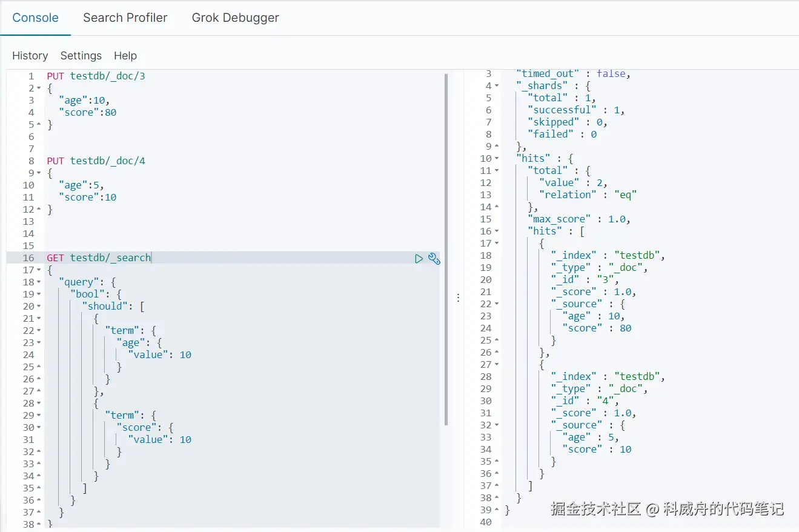
Task: Click the "value": 10 at editor line 31
Action: click(160, 440)
